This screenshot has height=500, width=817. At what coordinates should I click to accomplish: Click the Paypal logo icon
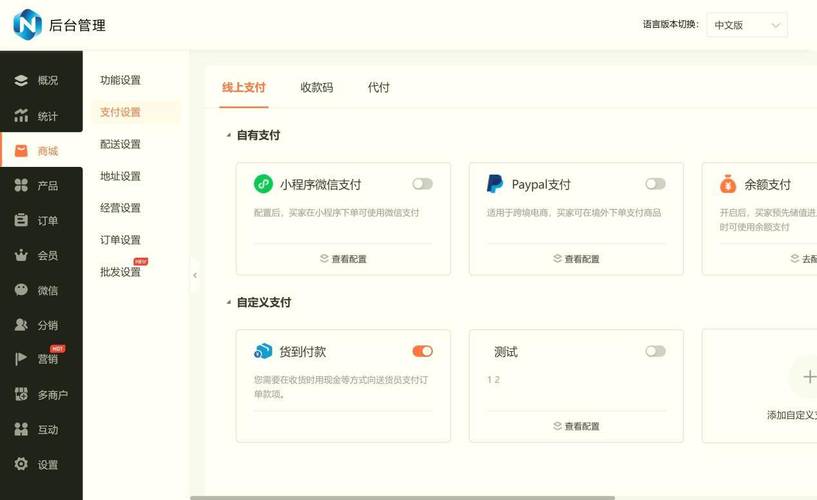pyautogui.click(x=494, y=184)
